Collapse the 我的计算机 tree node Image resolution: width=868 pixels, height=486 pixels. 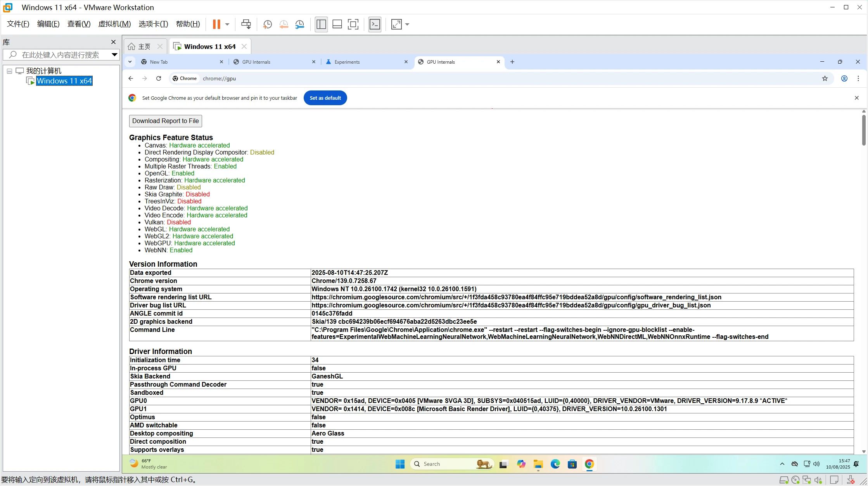click(9, 71)
